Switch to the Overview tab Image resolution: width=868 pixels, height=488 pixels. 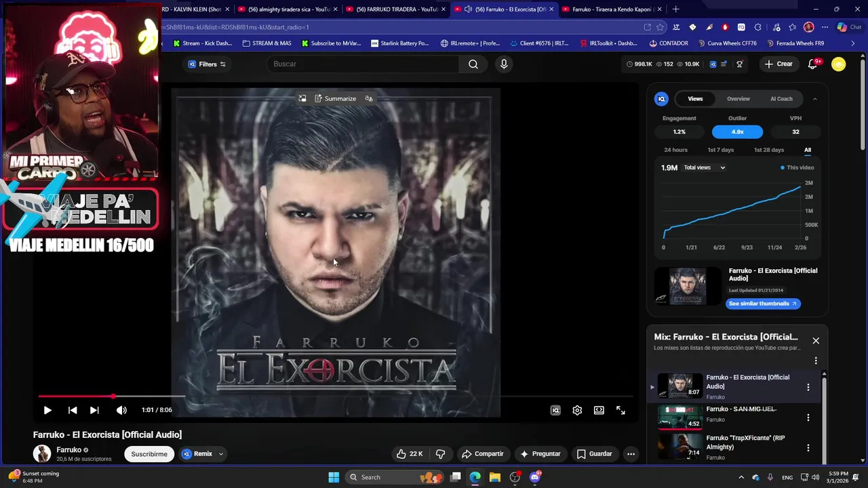click(738, 99)
